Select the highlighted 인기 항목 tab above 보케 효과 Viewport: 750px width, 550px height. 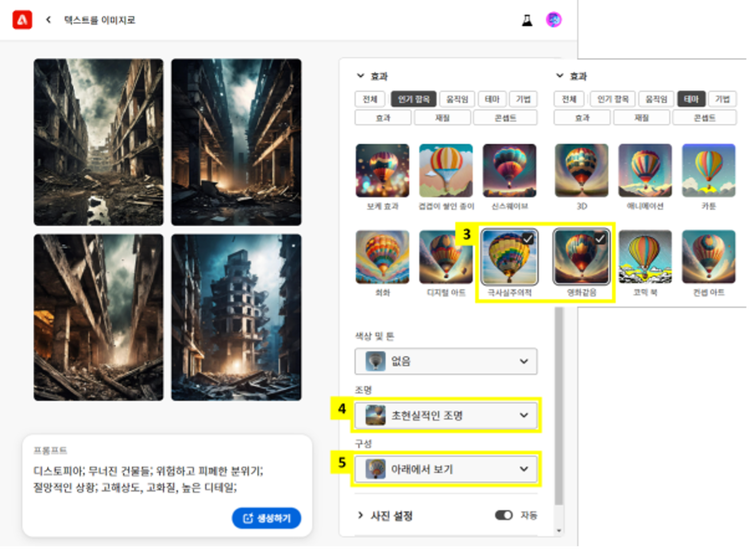click(413, 99)
